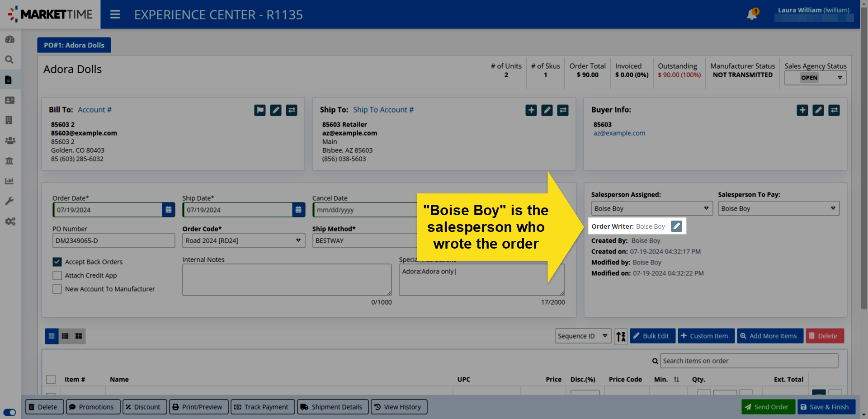Open the Order Date calendar picker
The width and height of the screenshot is (868, 419).
(x=169, y=210)
